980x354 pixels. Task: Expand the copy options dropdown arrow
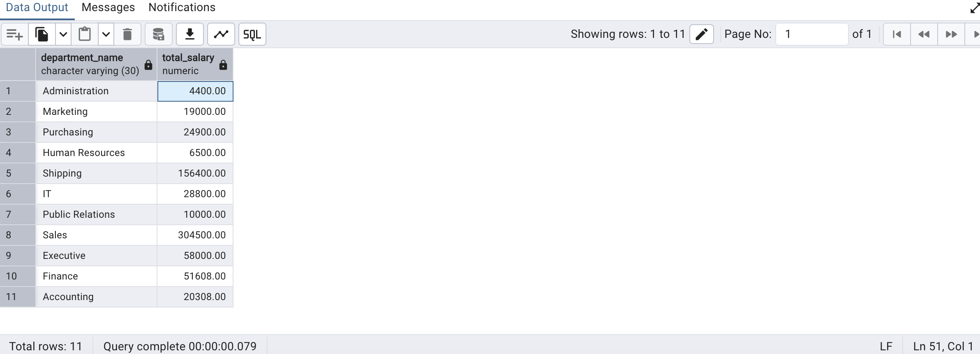[63, 34]
